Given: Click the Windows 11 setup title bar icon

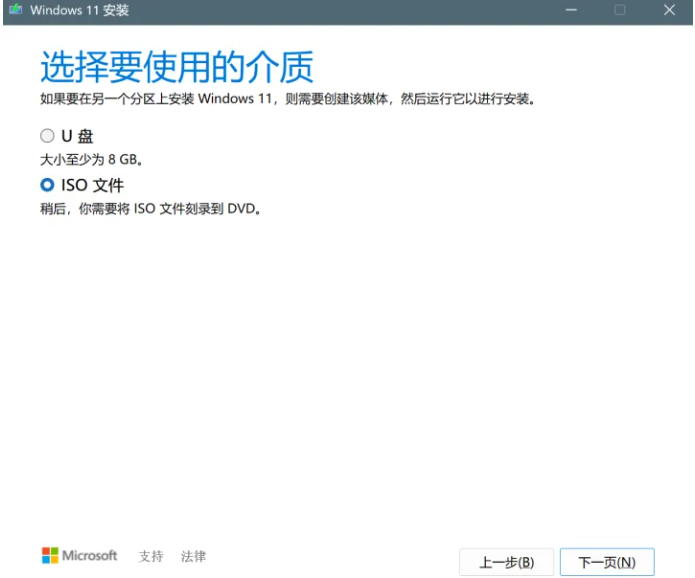Looking at the screenshot, I should [16, 9].
